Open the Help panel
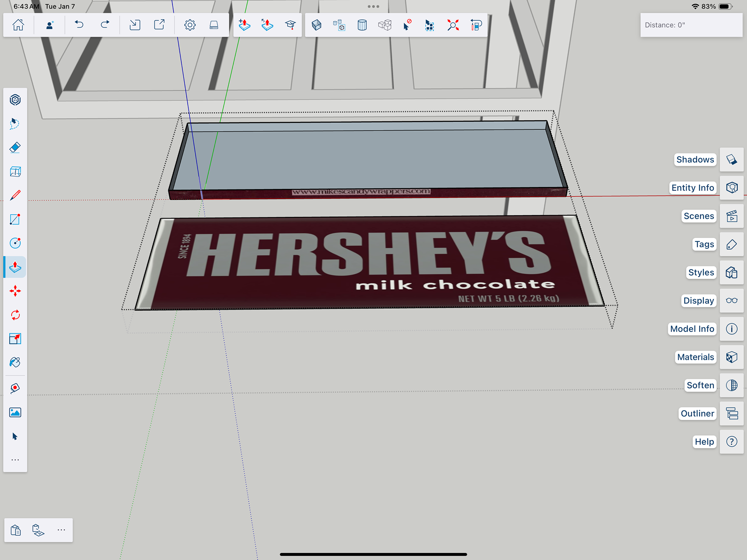747x560 pixels. click(731, 442)
